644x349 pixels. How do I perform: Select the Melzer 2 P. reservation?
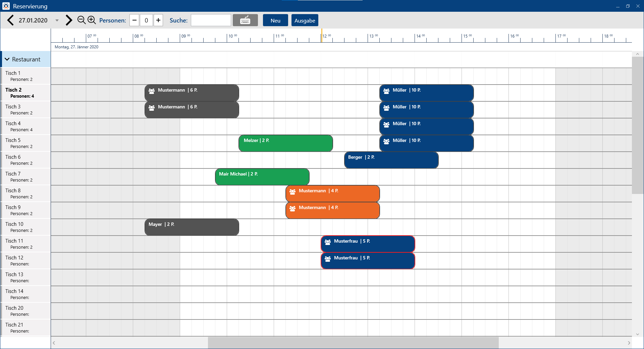[285, 143]
